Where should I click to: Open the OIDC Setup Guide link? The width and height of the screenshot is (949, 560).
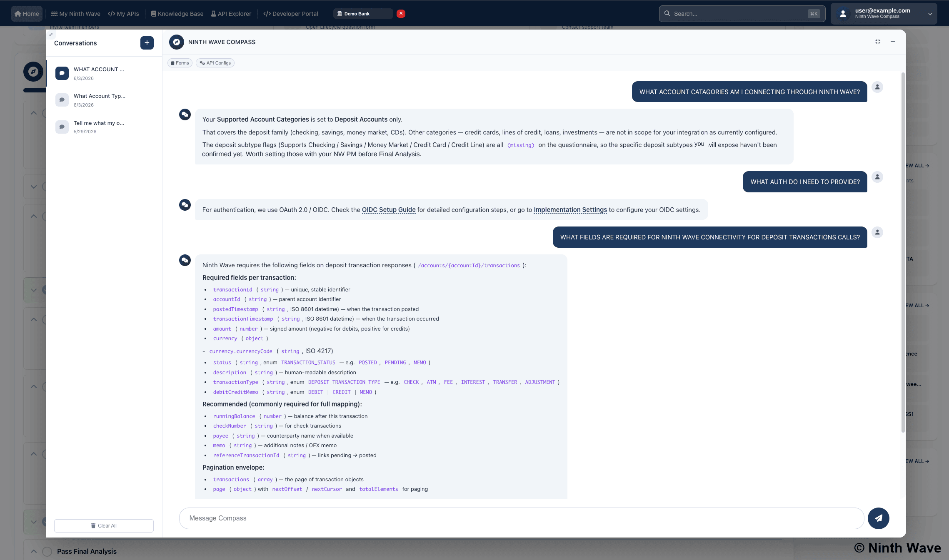click(389, 210)
